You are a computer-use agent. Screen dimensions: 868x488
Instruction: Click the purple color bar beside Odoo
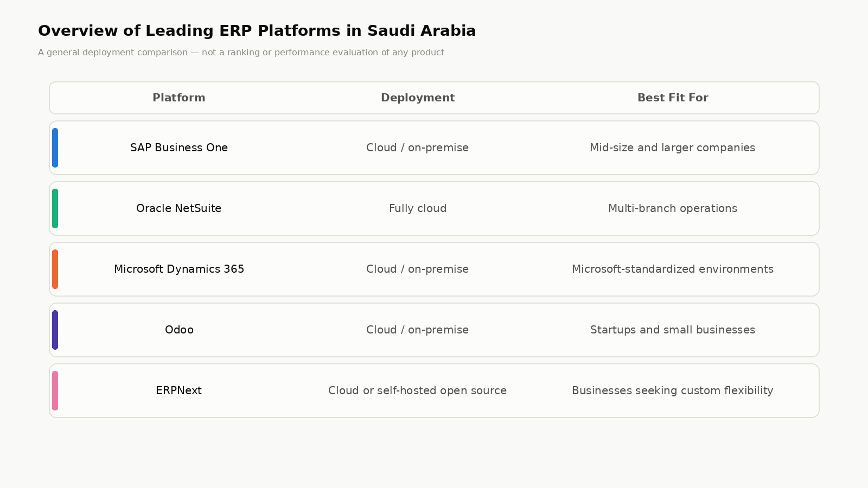click(x=55, y=330)
